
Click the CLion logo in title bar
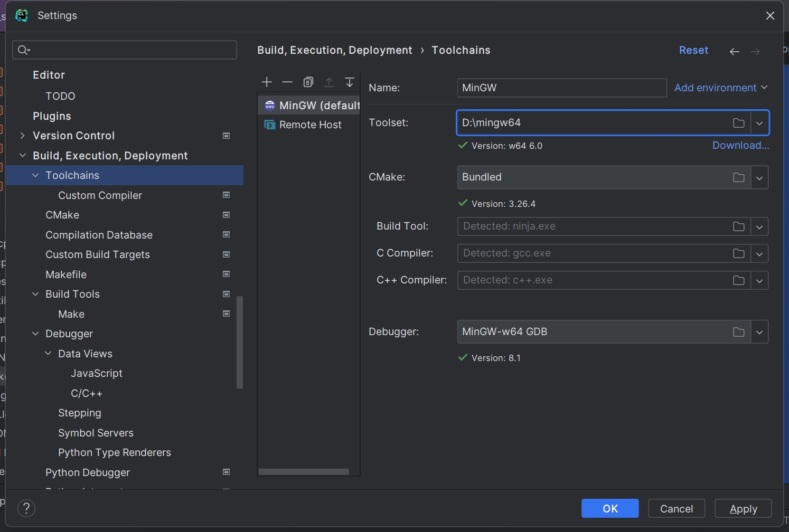(x=22, y=15)
